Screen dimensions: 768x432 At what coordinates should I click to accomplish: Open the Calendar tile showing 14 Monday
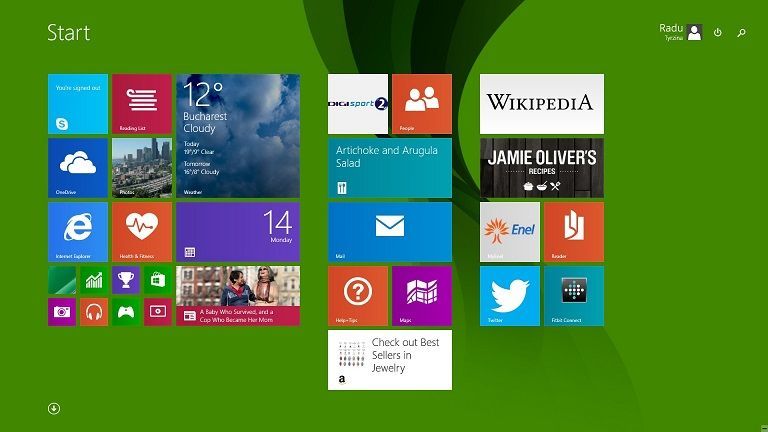[x=238, y=232]
